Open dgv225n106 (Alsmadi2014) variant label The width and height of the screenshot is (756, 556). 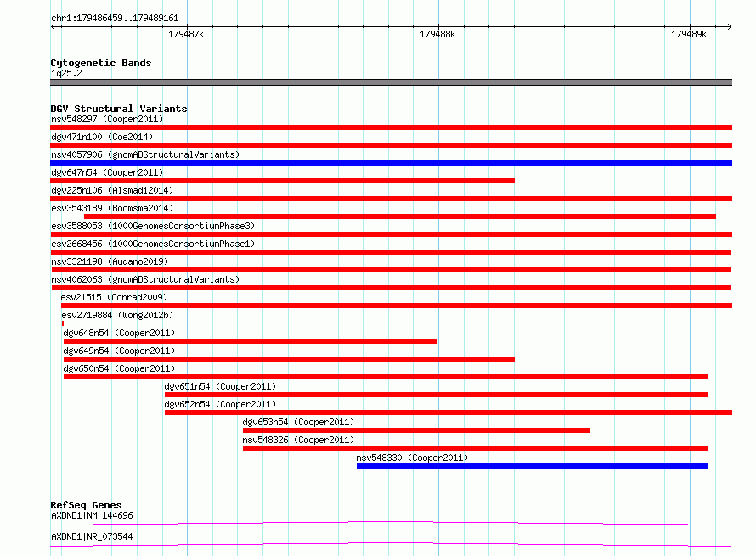click(112, 190)
